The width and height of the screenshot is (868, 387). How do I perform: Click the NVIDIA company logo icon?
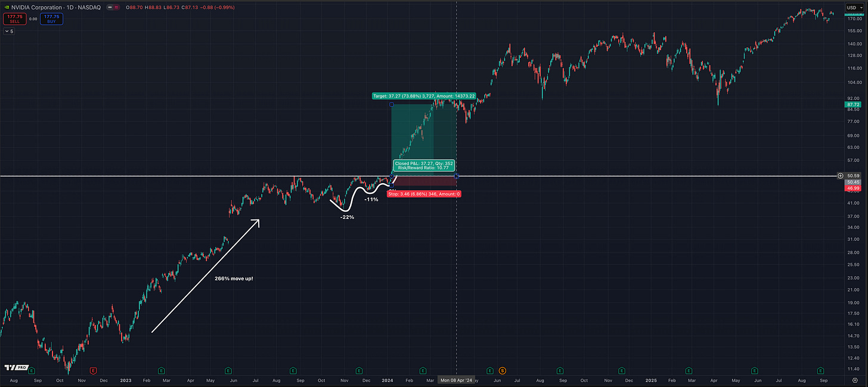pos(7,7)
